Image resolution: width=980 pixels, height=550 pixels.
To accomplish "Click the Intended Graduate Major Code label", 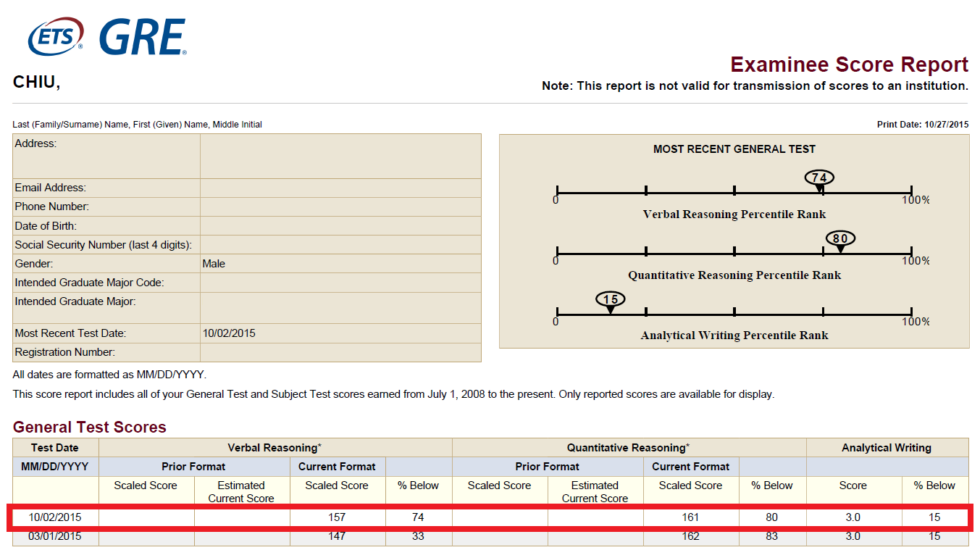I will click(x=89, y=283).
